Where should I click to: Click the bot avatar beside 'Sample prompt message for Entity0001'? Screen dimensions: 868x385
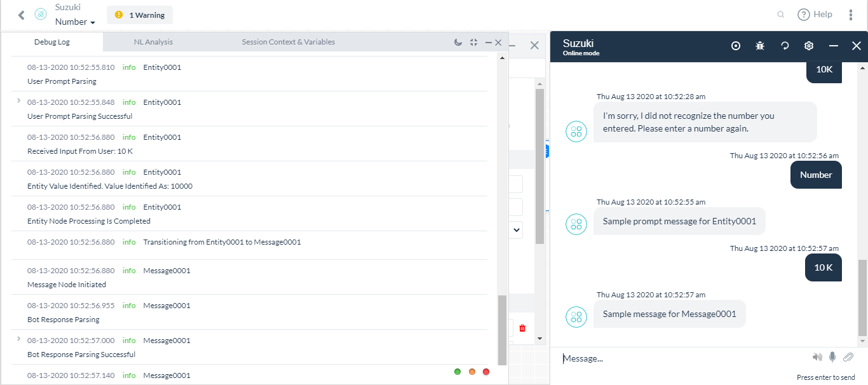(x=576, y=224)
